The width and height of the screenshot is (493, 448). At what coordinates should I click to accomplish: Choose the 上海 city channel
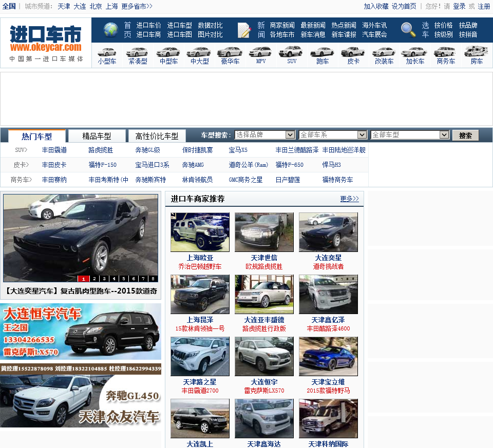pyautogui.click(x=111, y=6)
